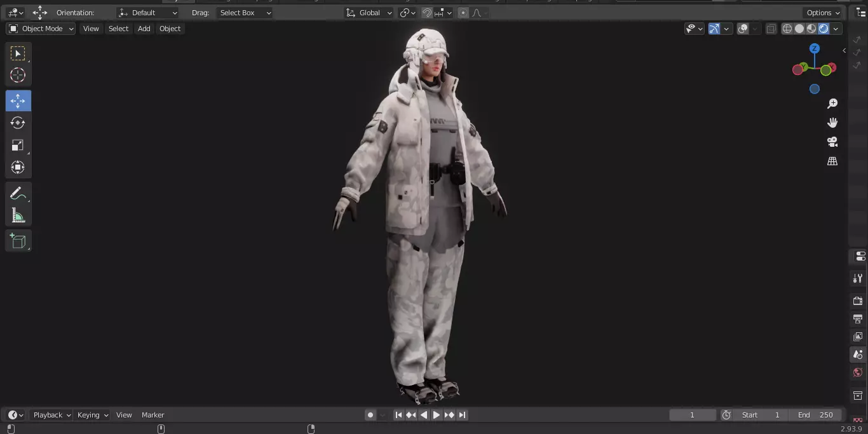Click the outliner editor type icon

pos(860,13)
